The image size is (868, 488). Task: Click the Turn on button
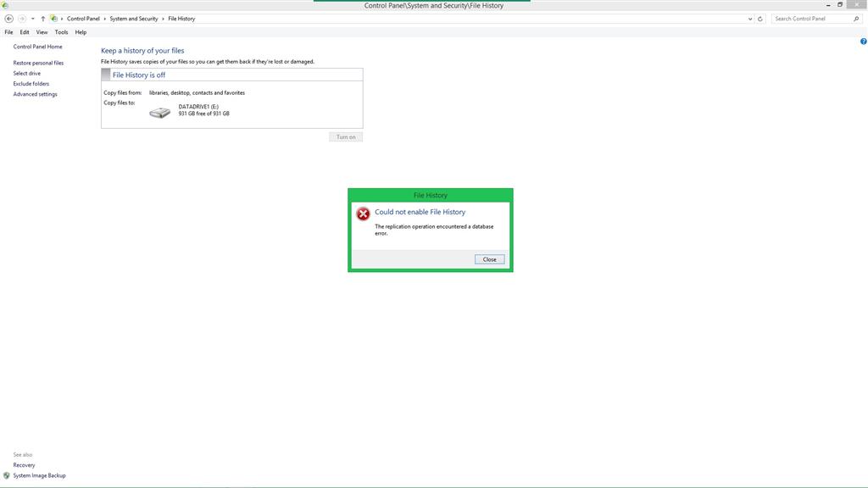pyautogui.click(x=346, y=137)
